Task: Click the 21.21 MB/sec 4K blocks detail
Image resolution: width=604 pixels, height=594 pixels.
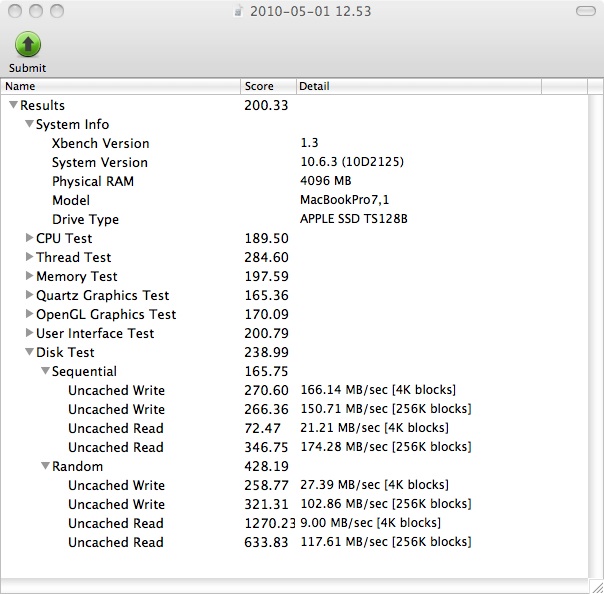Action: coord(374,428)
